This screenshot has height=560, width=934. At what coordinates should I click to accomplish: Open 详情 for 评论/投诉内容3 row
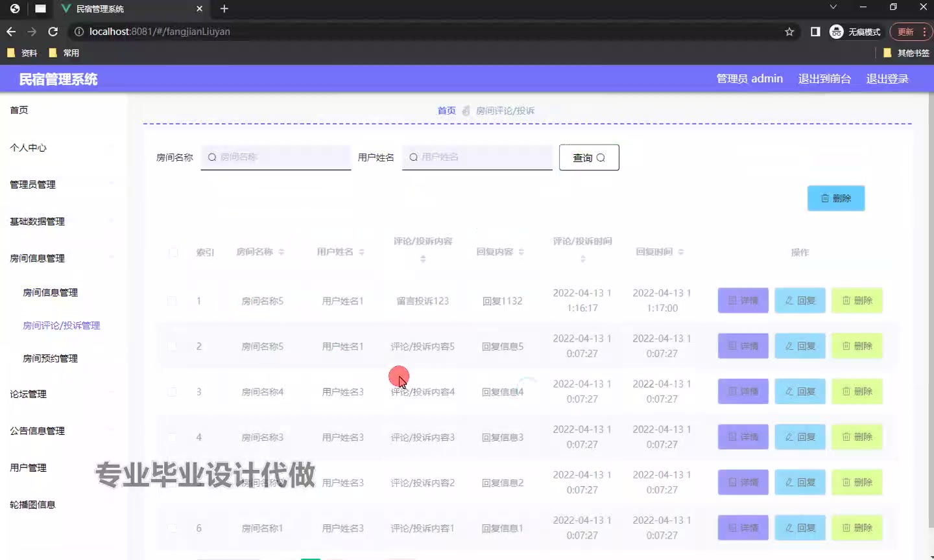click(743, 437)
